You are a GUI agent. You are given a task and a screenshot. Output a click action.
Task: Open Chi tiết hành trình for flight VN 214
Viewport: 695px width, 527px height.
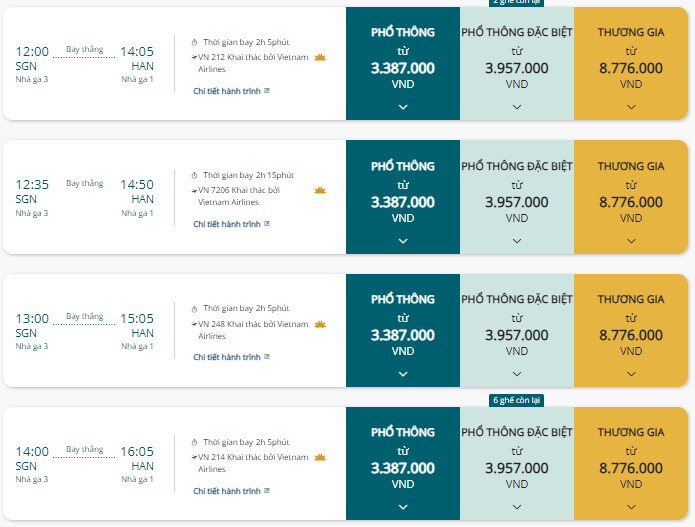pyautogui.click(x=231, y=490)
